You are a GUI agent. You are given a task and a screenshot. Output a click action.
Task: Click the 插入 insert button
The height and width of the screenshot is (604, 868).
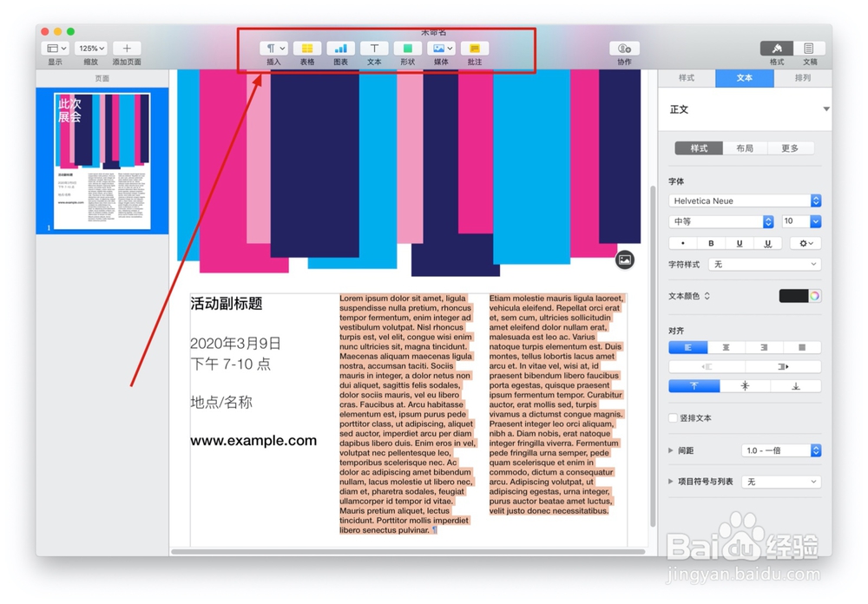[273, 48]
